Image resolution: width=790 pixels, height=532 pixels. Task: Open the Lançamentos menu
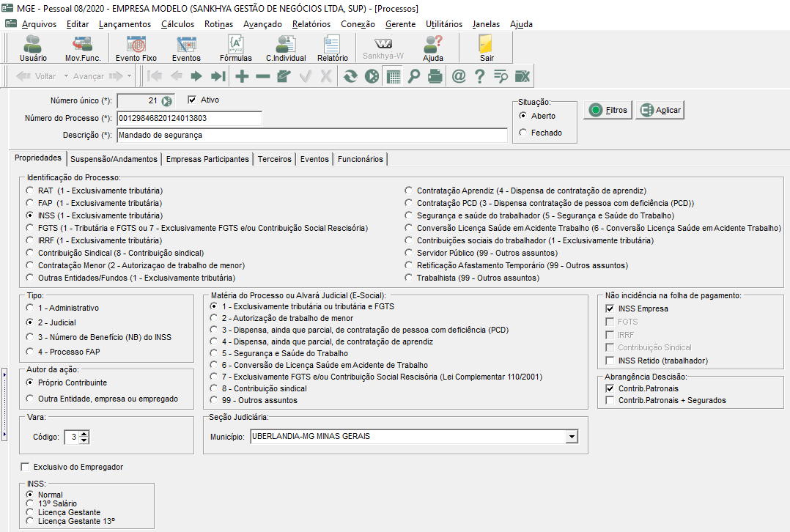[125, 24]
